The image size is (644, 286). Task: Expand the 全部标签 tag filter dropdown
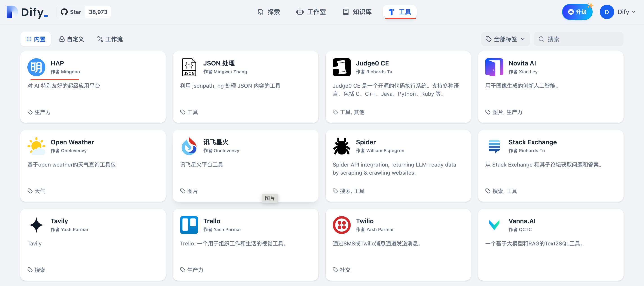pyautogui.click(x=505, y=39)
